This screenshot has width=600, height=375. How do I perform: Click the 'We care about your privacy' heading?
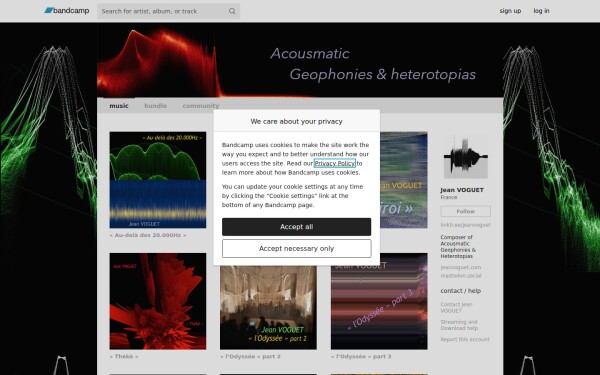[297, 122]
